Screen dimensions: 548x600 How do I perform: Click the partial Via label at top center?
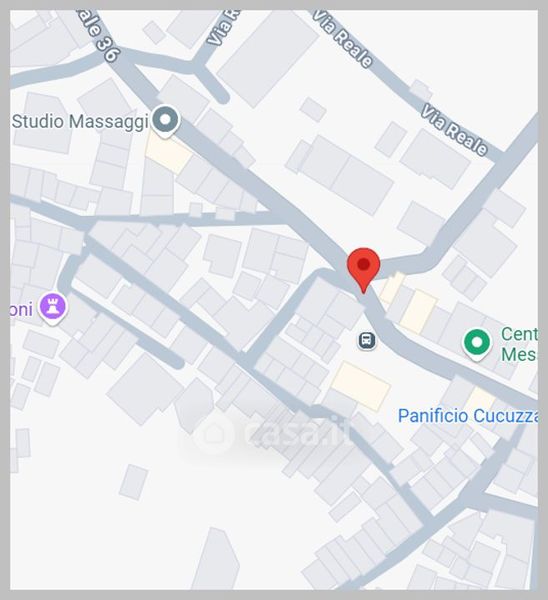point(223,28)
